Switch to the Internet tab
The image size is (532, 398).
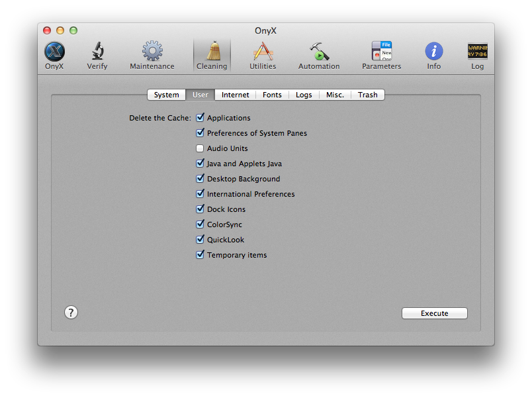click(x=235, y=95)
